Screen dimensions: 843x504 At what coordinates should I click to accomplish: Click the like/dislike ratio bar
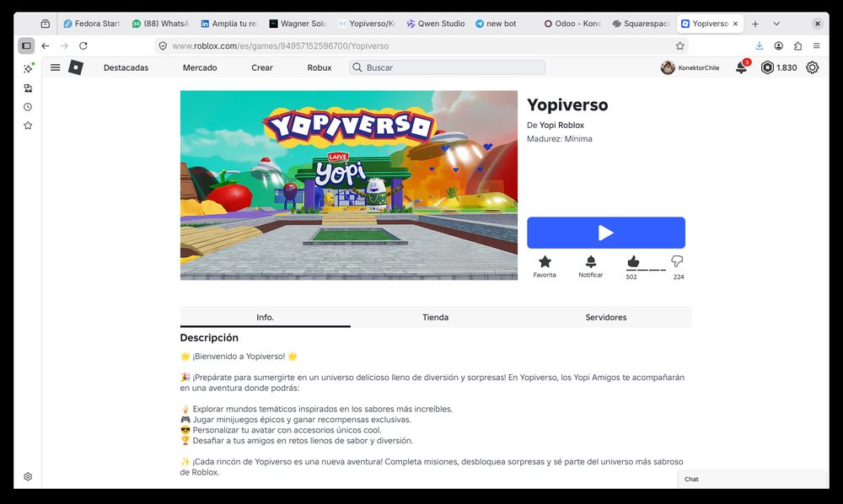(646, 270)
